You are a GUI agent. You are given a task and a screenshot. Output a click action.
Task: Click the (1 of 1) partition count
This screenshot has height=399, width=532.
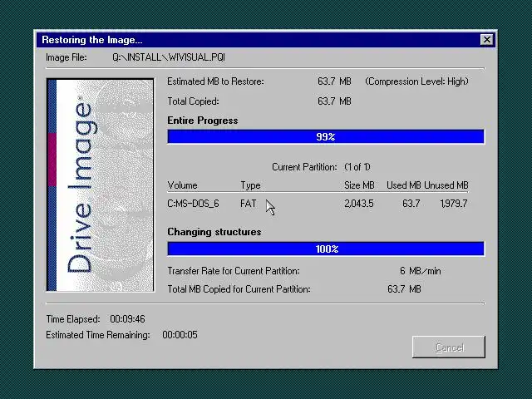pyautogui.click(x=357, y=167)
